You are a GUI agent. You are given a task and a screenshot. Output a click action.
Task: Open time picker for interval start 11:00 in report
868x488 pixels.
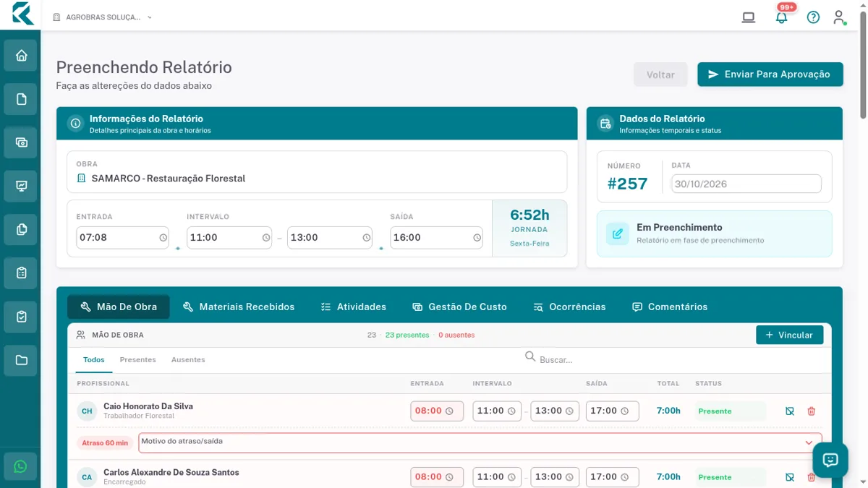tap(266, 238)
